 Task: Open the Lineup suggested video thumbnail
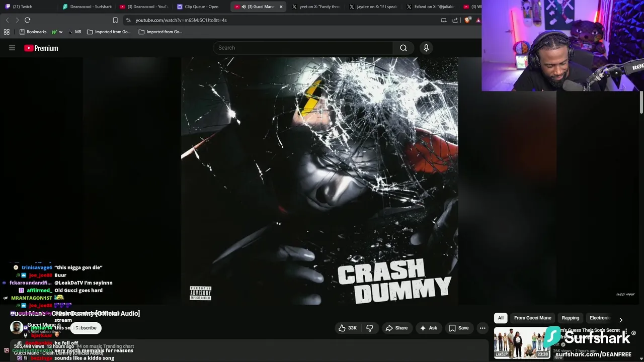click(x=522, y=343)
